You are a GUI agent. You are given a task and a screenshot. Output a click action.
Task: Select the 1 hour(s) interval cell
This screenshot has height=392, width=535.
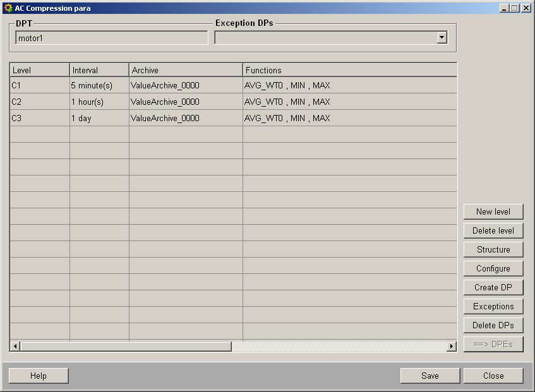pos(99,102)
